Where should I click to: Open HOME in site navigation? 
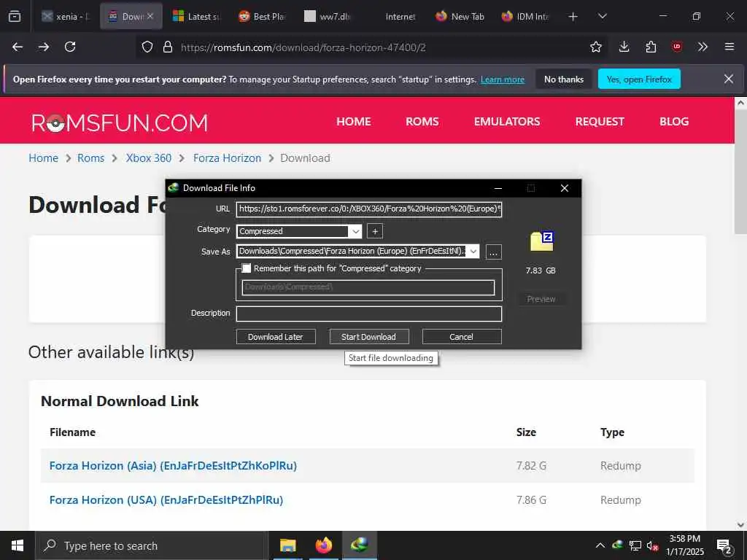(x=354, y=122)
